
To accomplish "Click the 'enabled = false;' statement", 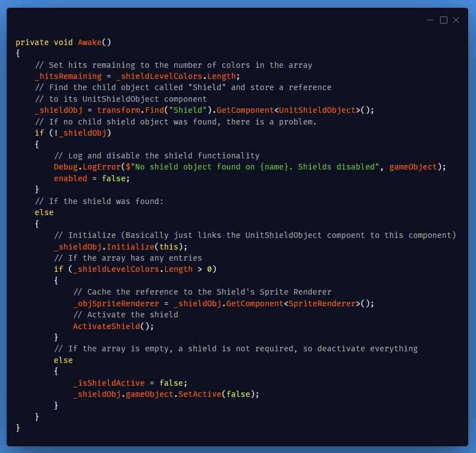I will (92, 178).
